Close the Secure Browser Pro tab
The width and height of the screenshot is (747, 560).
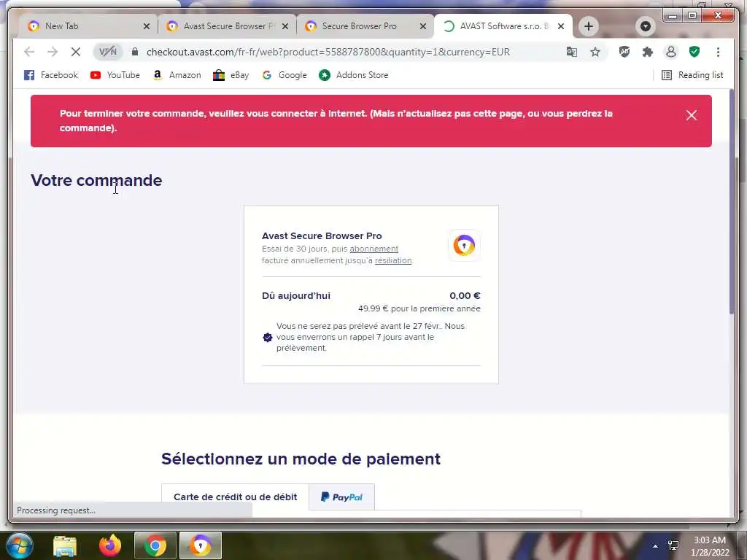pos(422,26)
